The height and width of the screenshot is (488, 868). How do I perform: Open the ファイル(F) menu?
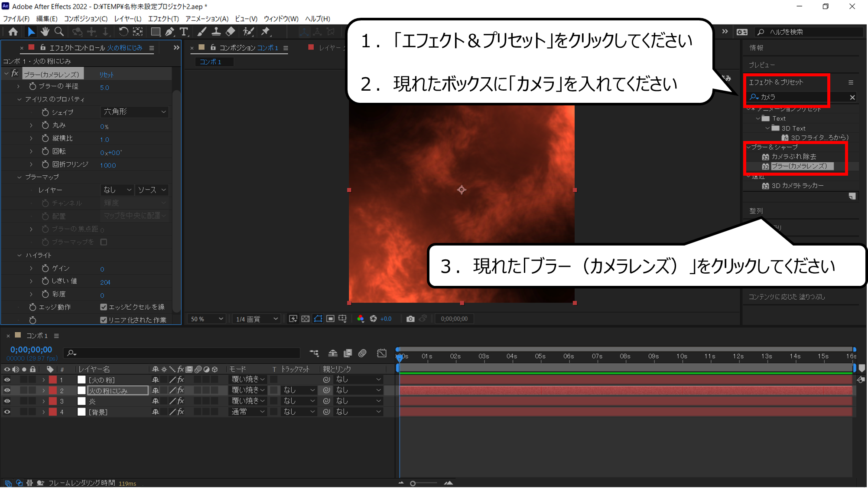16,19
